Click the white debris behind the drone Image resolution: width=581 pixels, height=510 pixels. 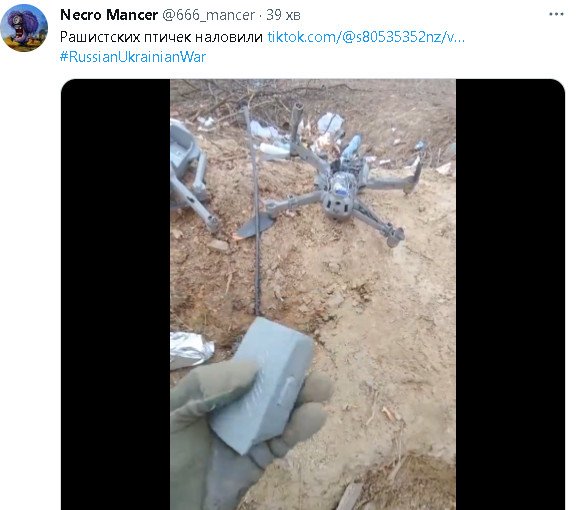coord(331,123)
